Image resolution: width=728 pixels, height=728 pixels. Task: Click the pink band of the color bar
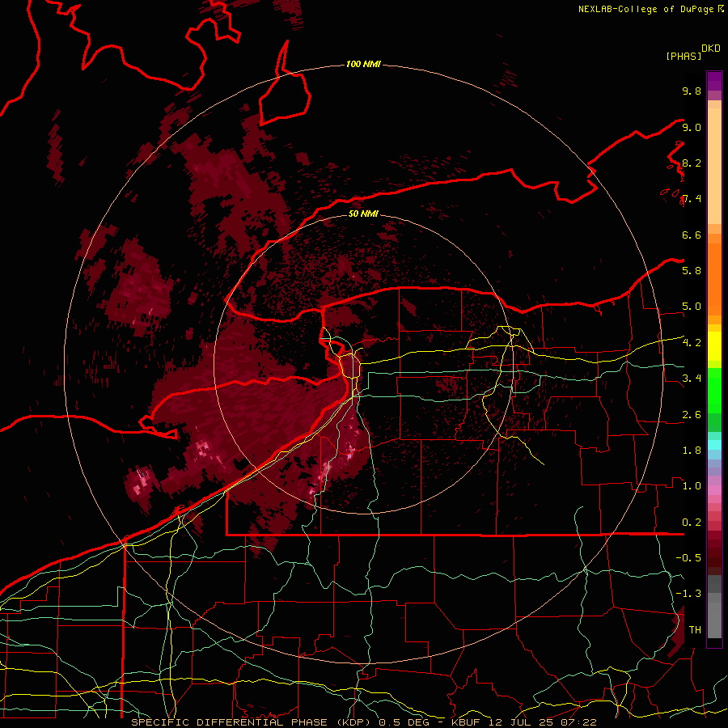click(714, 489)
